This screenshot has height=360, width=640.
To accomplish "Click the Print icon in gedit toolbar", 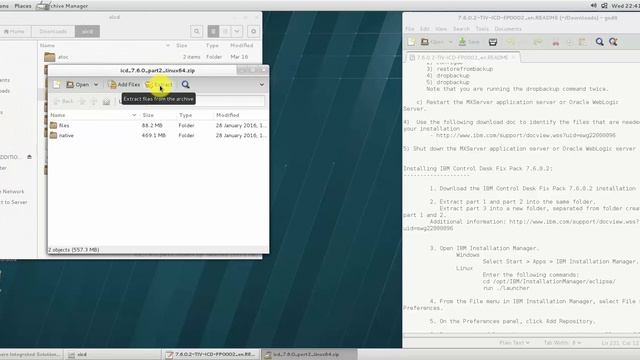I will coord(493,42).
